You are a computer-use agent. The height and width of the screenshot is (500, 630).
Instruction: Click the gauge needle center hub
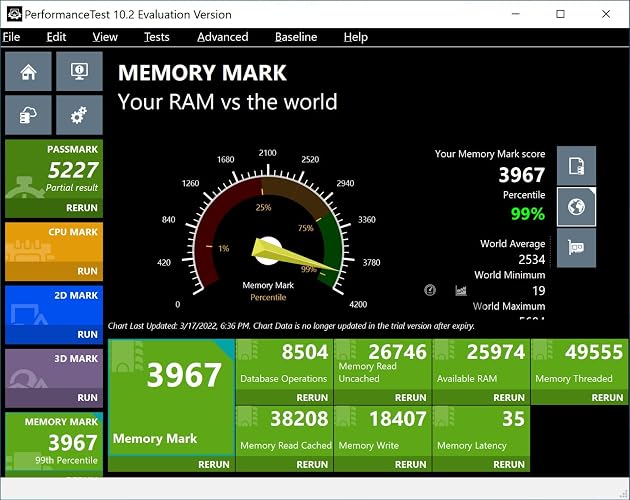coord(268,252)
